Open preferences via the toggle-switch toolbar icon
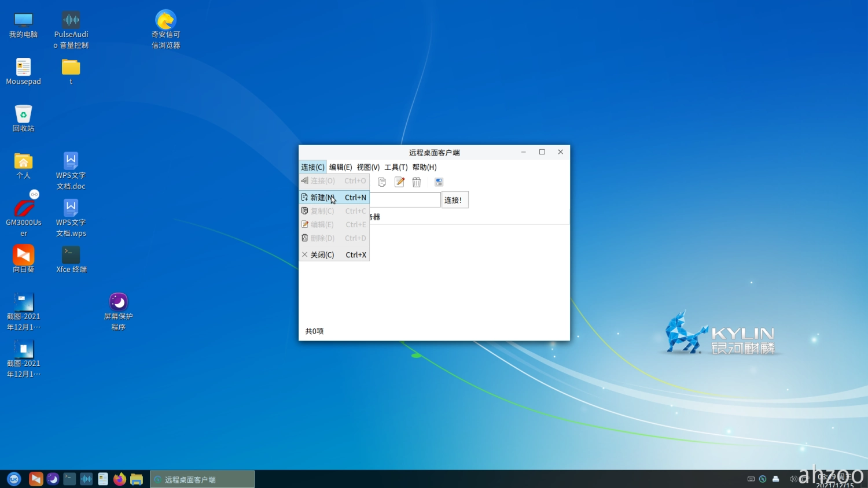Viewport: 868px width, 488px height. (439, 182)
